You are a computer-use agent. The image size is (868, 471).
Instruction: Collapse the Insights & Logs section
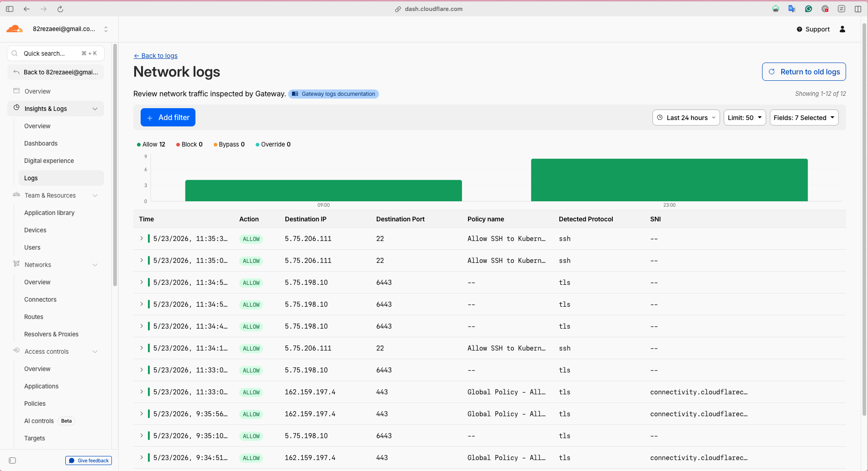[95, 109]
